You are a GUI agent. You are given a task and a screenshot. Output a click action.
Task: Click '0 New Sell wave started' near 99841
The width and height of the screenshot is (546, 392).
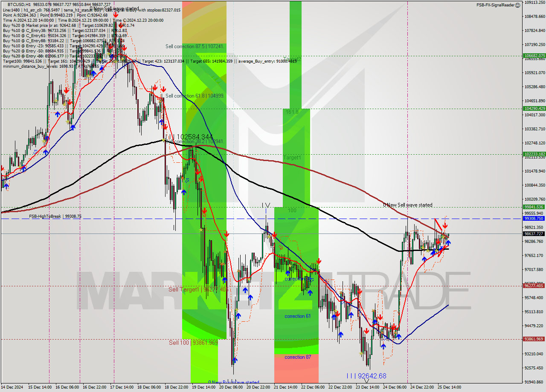[x=407, y=205]
